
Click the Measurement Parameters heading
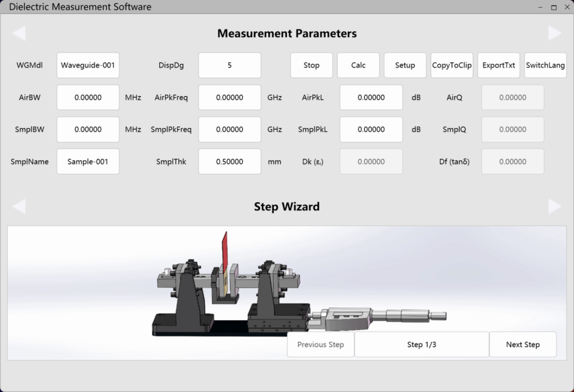pyautogui.click(x=287, y=33)
